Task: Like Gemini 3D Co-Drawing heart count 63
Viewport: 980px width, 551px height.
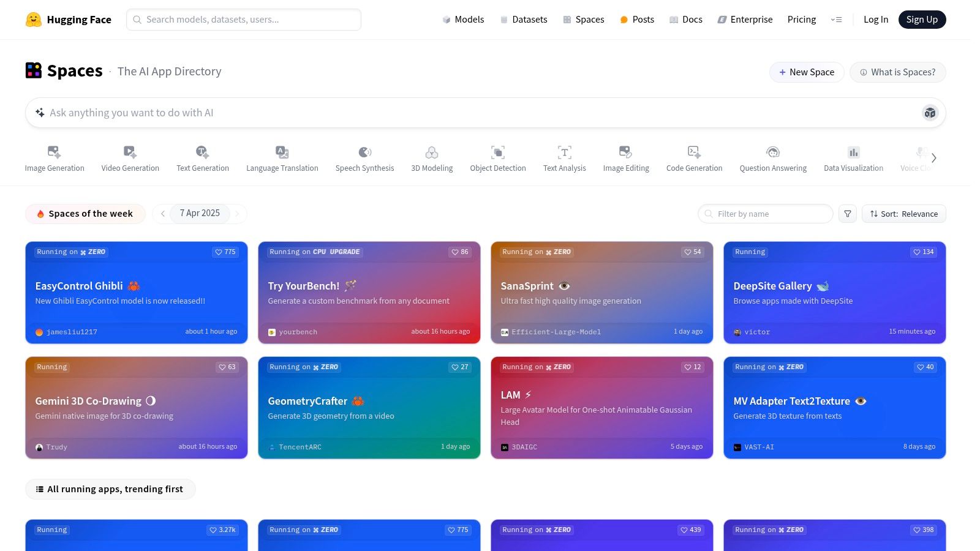Action: click(x=227, y=367)
